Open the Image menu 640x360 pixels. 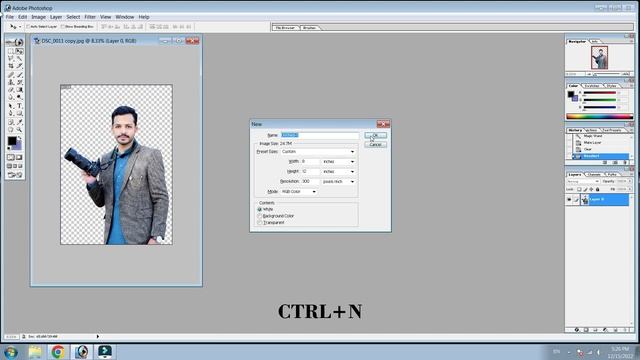coord(38,17)
